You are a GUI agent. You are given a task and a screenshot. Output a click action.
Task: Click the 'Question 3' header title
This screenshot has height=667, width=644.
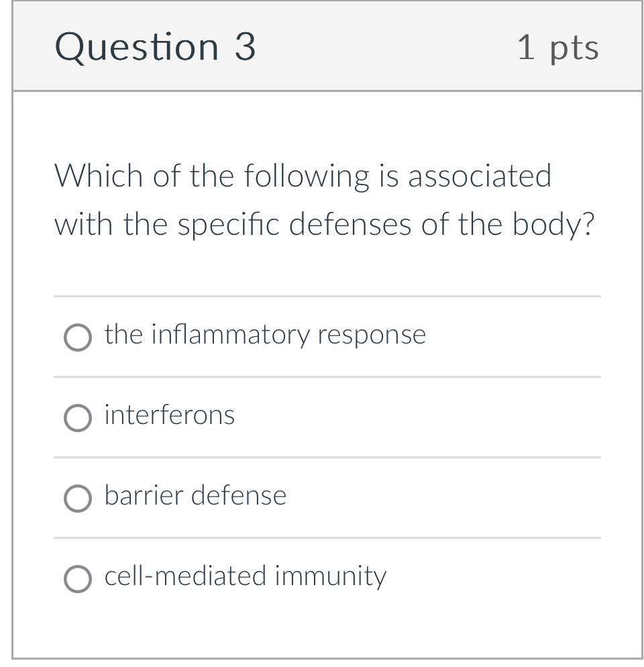(156, 46)
